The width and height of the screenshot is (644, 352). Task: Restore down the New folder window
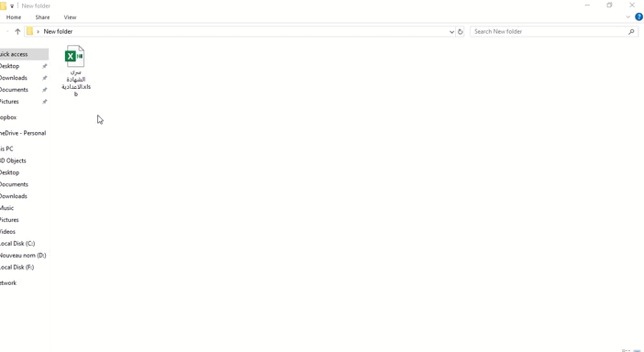(609, 5)
